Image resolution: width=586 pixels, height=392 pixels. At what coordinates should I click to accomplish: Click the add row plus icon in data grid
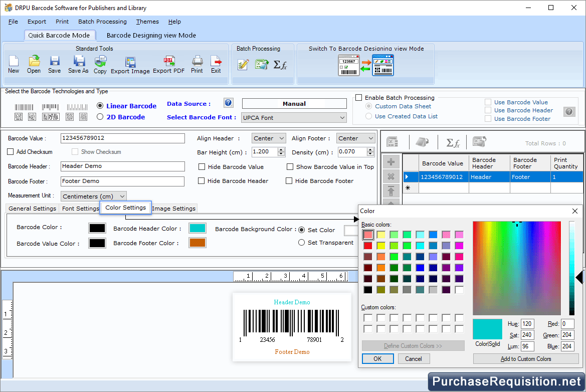pos(390,161)
